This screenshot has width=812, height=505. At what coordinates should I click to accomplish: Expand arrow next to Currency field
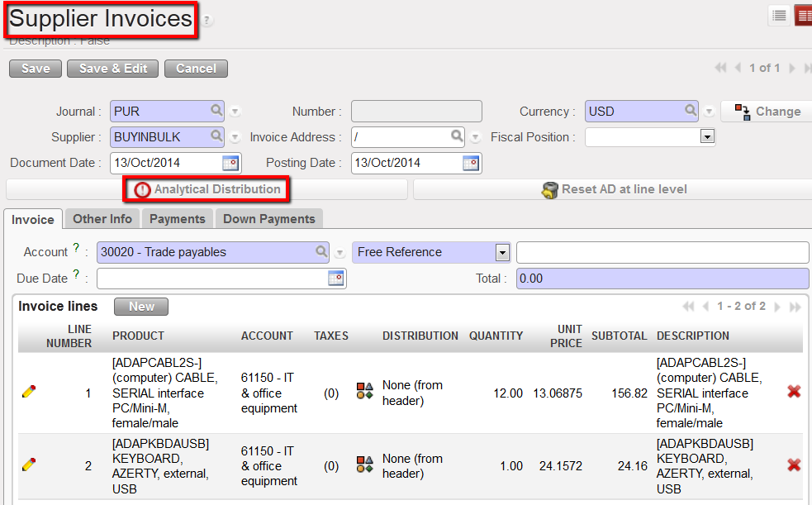coord(709,112)
